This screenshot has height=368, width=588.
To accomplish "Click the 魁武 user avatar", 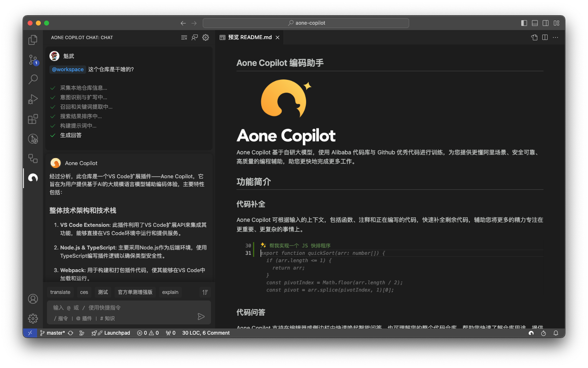I will point(54,56).
